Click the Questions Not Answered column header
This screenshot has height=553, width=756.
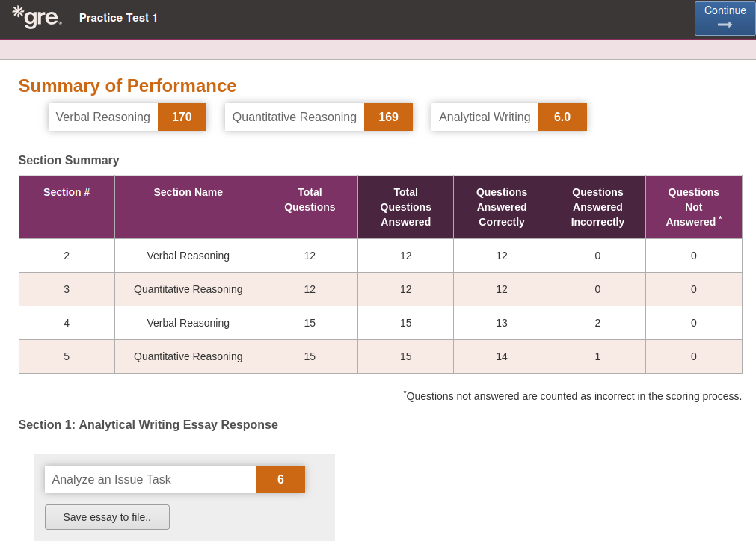pyautogui.click(x=693, y=207)
